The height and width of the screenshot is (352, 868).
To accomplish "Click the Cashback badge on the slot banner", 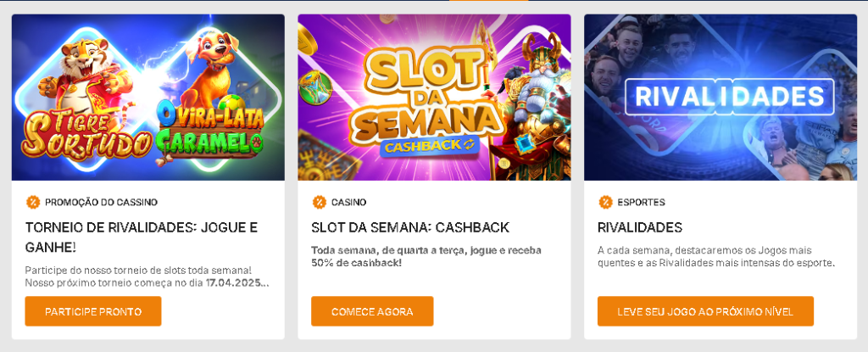I will pos(431,146).
